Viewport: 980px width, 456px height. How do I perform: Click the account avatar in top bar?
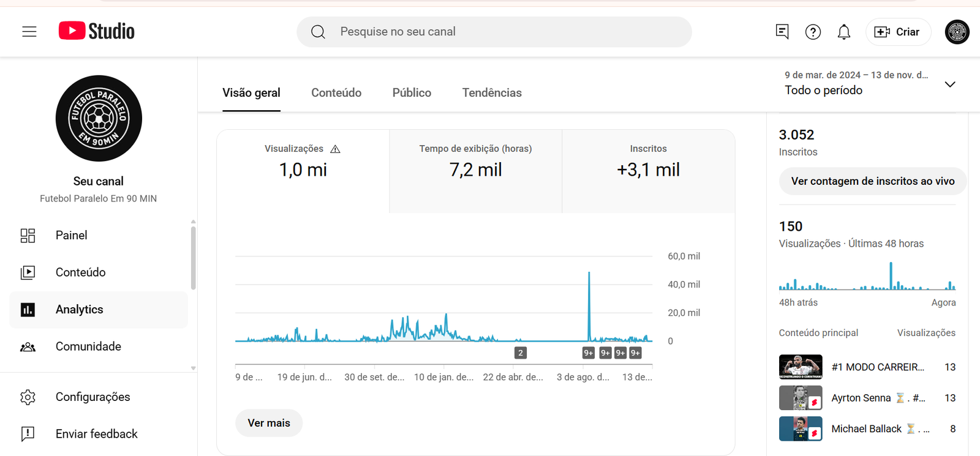coord(957,32)
